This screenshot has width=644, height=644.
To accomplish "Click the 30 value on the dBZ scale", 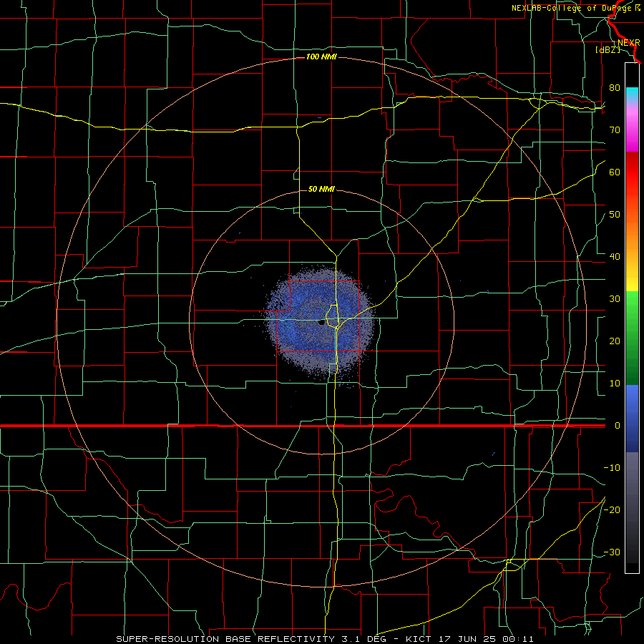I will [x=615, y=299].
